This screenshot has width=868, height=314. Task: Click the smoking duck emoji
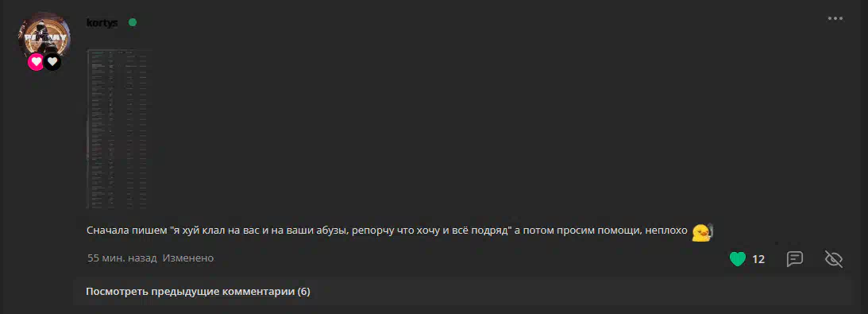703,231
